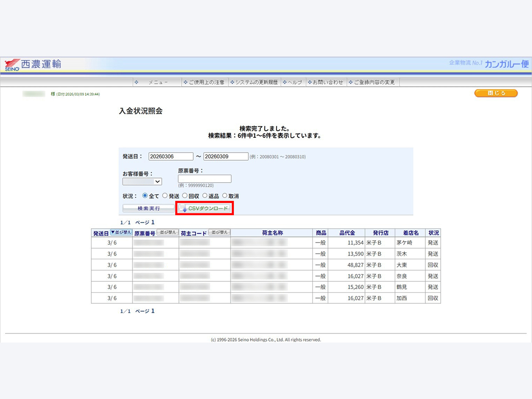Click page 1 link above the table
Viewport: 532px width, 399px height.
tap(153, 222)
